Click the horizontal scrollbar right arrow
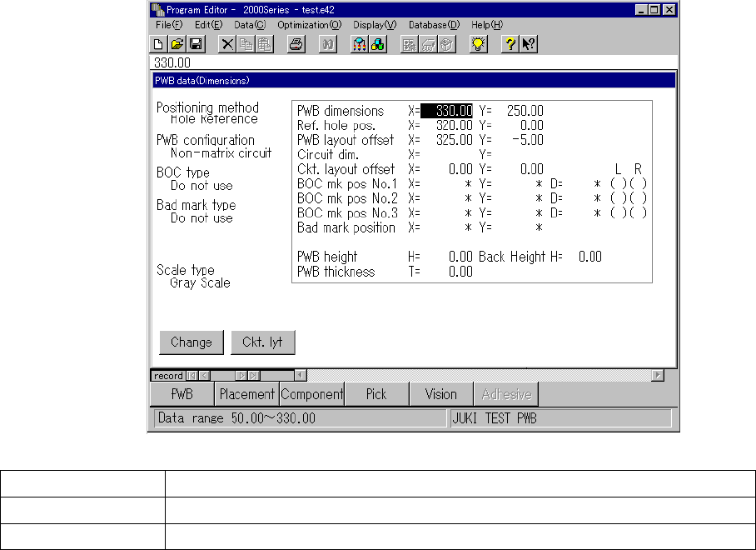Viewport: 756px width, 550px height. coord(658,376)
